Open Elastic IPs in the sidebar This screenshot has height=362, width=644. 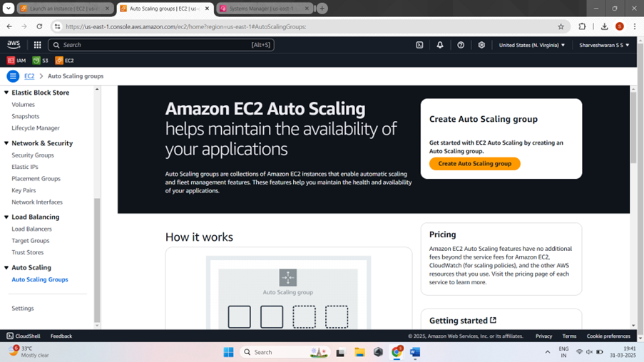tap(25, 167)
